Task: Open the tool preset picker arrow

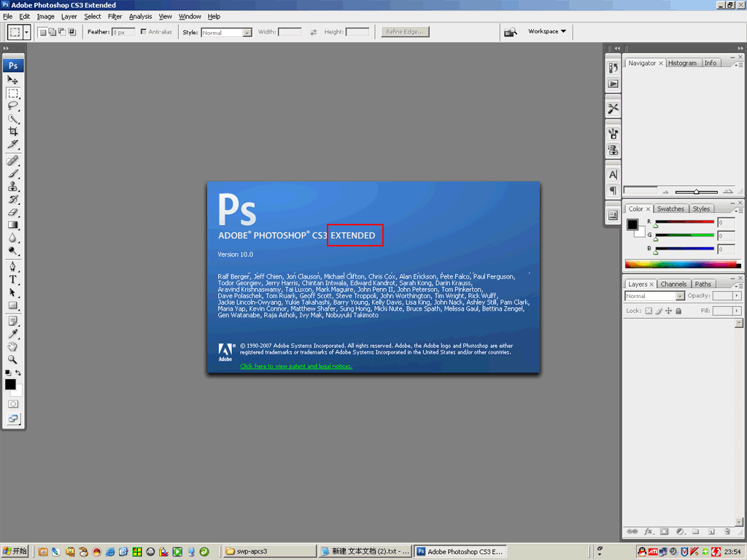Action: coord(27,32)
